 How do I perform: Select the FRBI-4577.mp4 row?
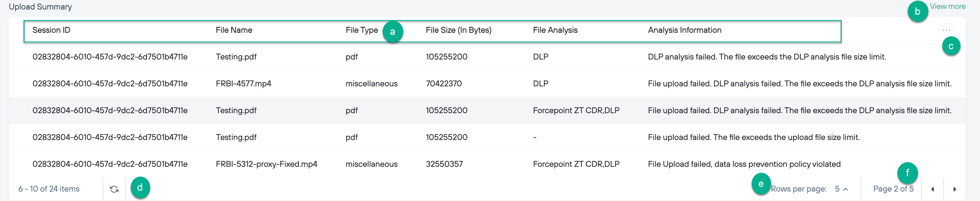[x=243, y=84]
